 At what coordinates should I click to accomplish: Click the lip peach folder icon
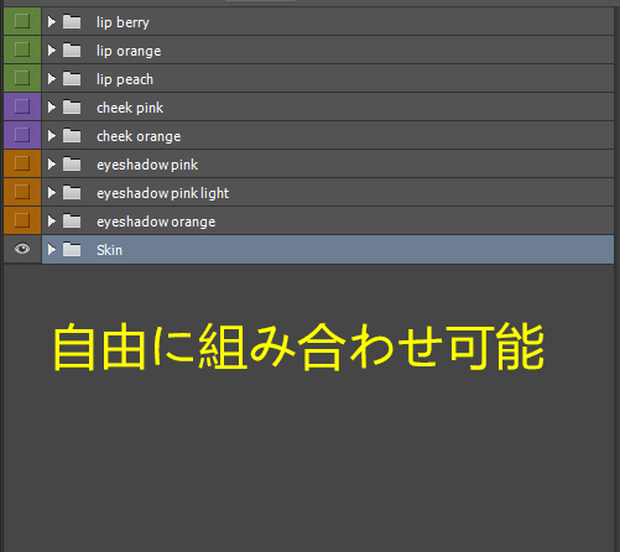pyautogui.click(x=72, y=79)
